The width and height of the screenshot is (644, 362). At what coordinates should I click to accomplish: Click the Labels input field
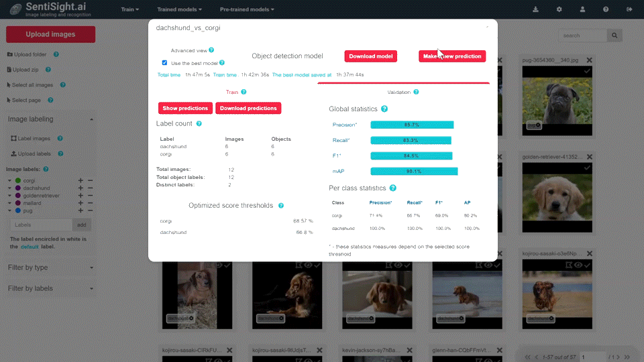tap(41, 225)
